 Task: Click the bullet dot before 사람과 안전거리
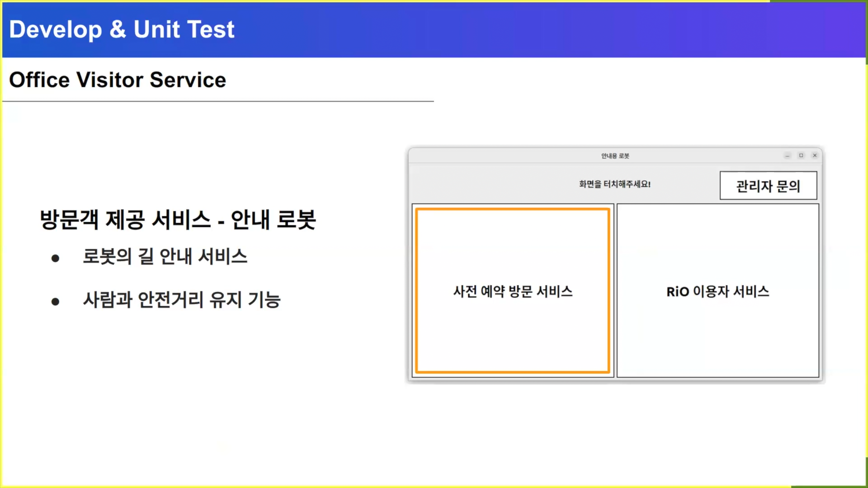tap(56, 301)
